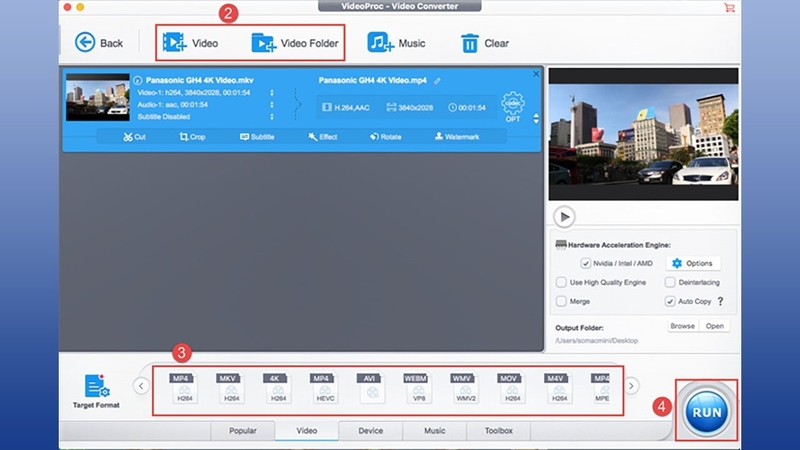800x450 pixels.
Task: Select the source video thumbnail
Action: (98, 97)
